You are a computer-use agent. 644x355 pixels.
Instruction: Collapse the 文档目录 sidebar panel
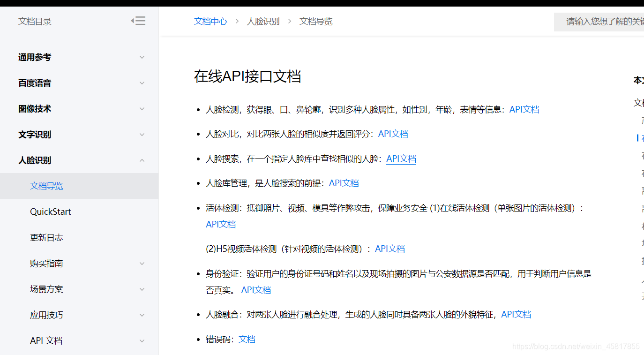138,21
